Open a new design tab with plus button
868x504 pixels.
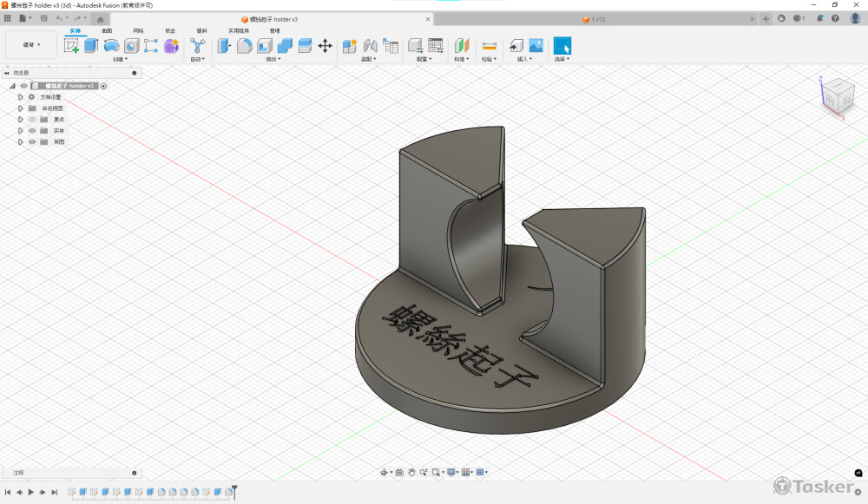point(766,18)
